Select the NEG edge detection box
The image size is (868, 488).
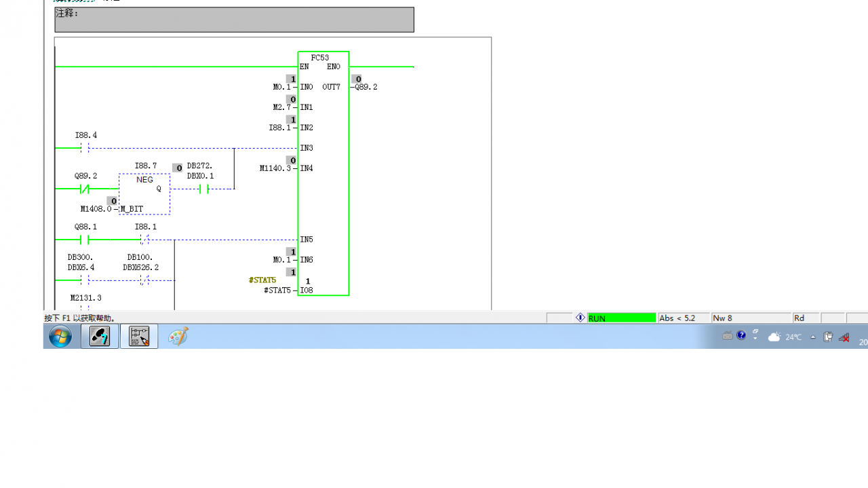click(x=144, y=193)
